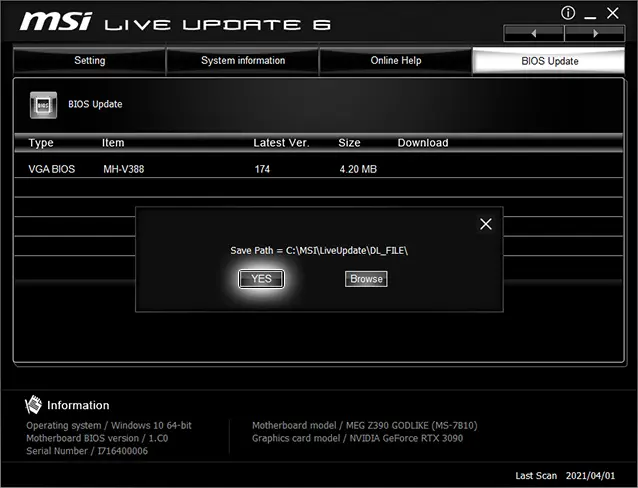Click the Motherboard model line
The width and height of the screenshot is (638, 488).
365,425
